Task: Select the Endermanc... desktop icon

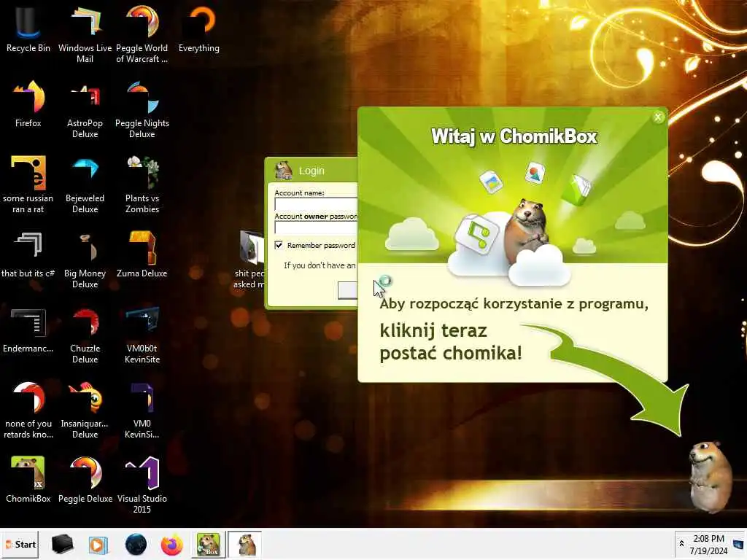Action: tap(28, 330)
